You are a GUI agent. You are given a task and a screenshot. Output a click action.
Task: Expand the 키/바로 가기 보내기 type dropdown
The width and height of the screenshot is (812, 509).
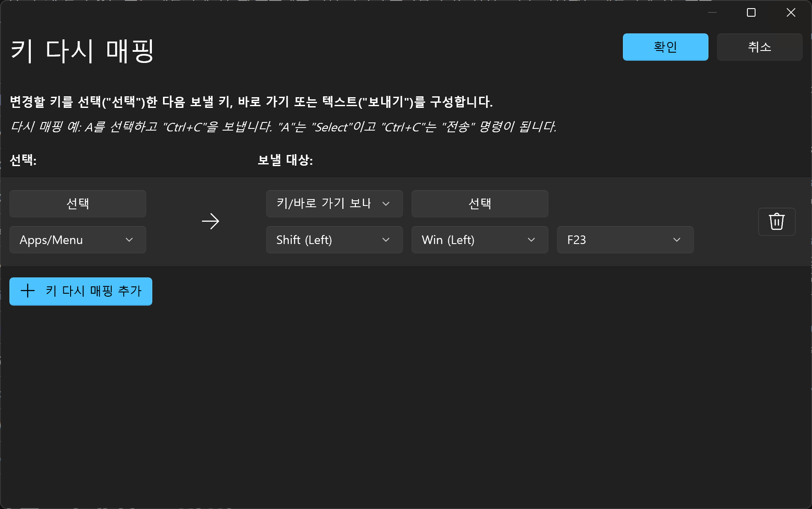pyautogui.click(x=334, y=203)
